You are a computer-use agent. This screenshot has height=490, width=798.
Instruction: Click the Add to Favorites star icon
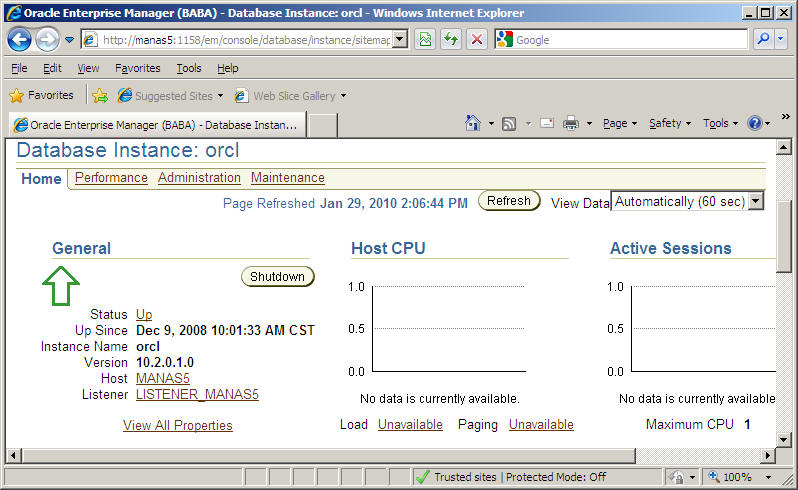click(100, 96)
